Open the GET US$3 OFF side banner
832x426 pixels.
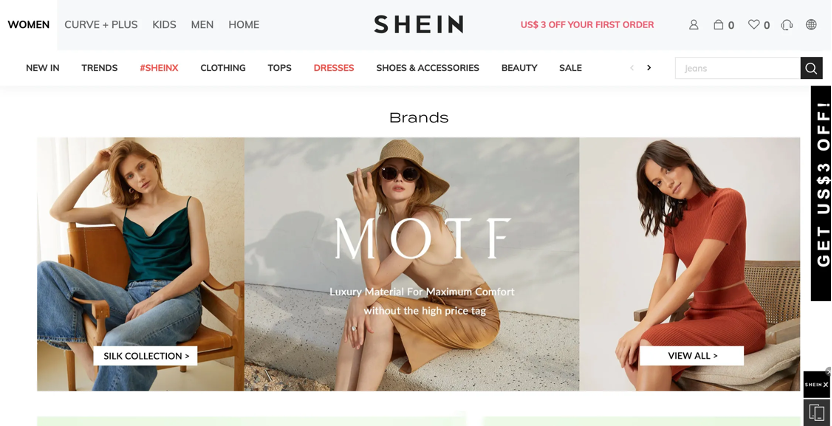(821, 193)
